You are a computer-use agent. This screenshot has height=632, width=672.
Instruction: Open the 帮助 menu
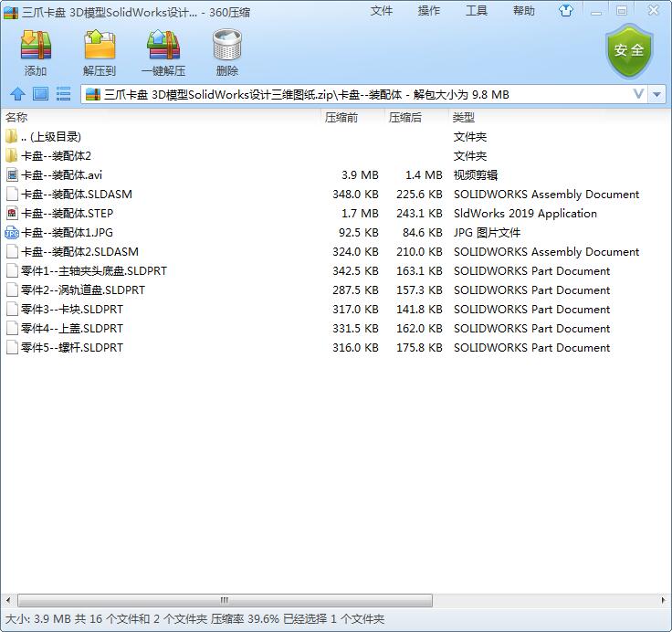click(524, 11)
